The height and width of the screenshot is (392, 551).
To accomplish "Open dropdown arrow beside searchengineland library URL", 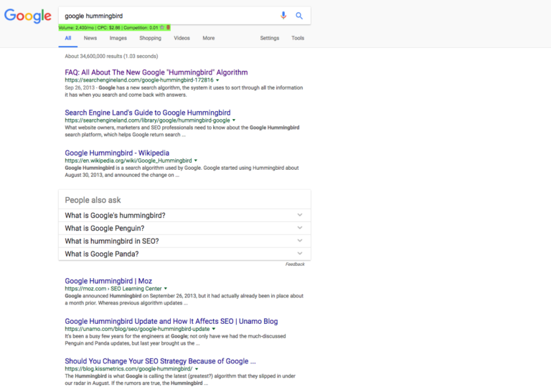I will click(x=234, y=120).
